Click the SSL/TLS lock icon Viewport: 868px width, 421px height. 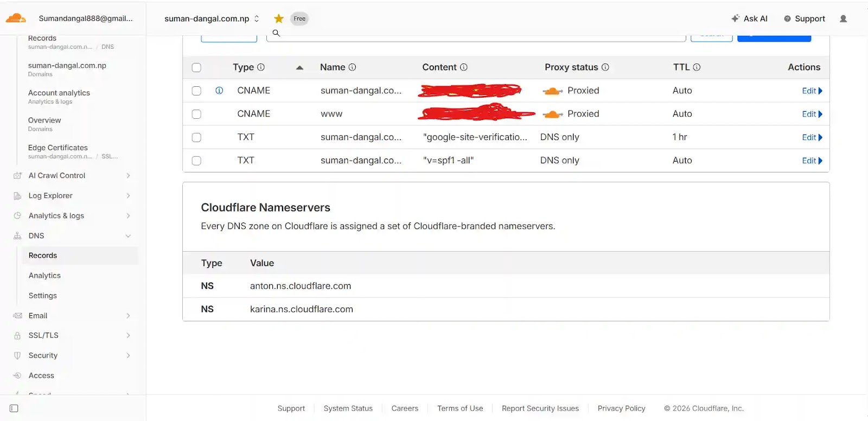tap(17, 336)
